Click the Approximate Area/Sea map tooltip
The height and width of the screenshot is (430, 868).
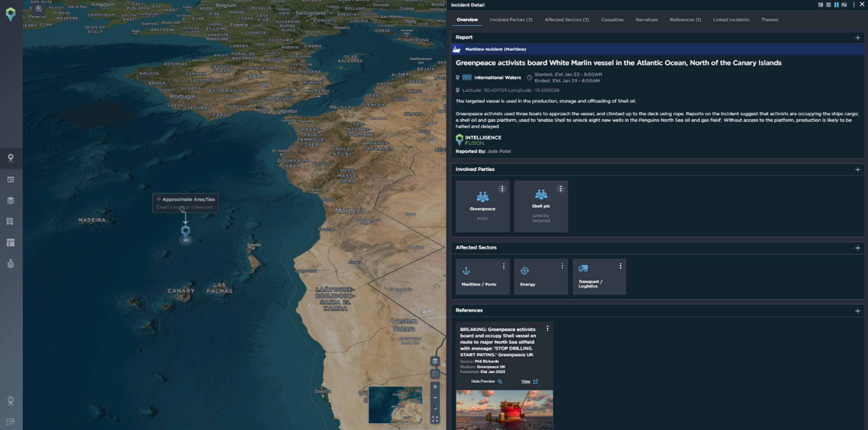[185, 203]
